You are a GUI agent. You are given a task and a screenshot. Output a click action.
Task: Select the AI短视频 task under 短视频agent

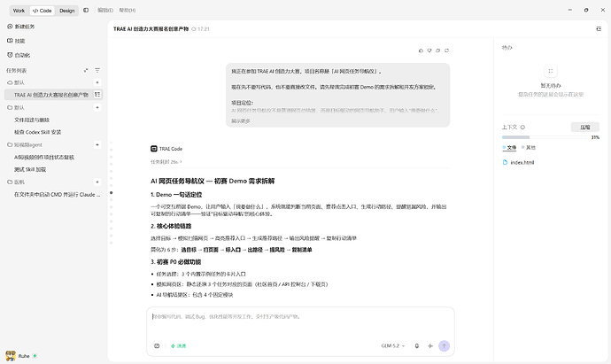[x=44, y=158]
